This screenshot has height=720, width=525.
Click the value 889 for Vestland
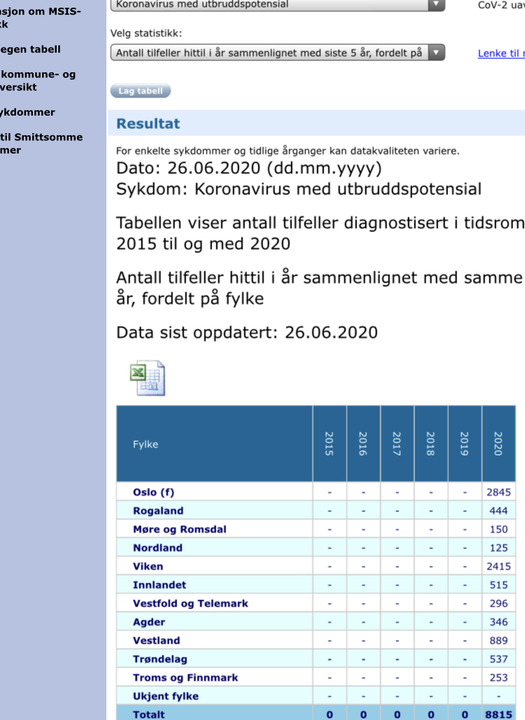click(499, 640)
